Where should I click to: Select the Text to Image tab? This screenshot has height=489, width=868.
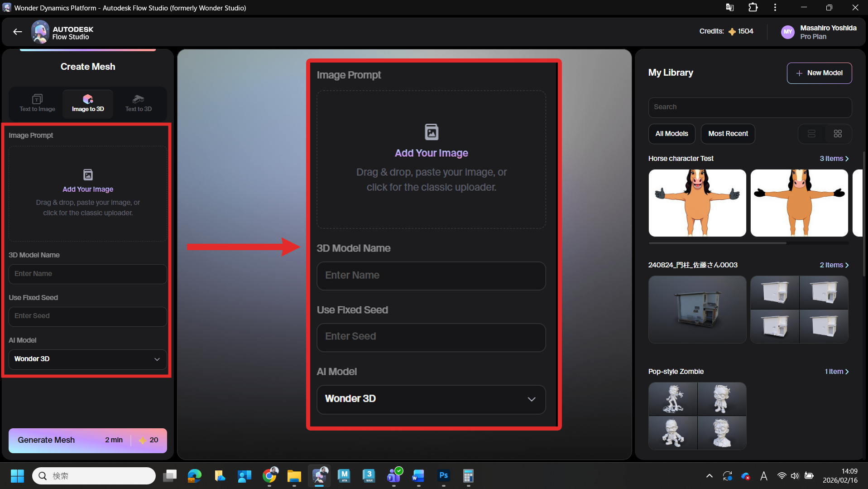coord(37,103)
